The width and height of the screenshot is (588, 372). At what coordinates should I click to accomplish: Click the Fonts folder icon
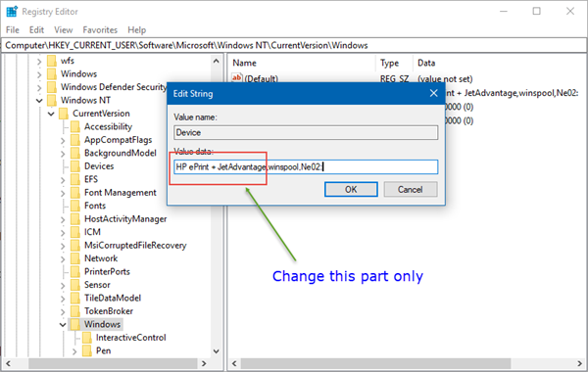pyautogui.click(x=75, y=206)
